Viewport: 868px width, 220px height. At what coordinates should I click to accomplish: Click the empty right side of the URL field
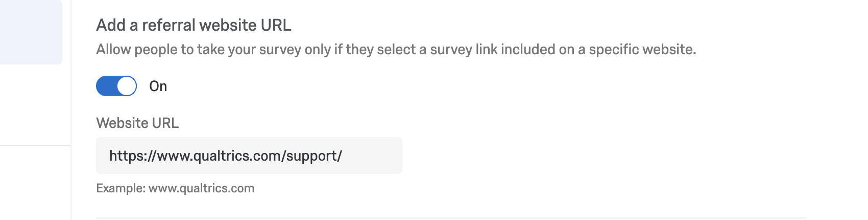375,156
